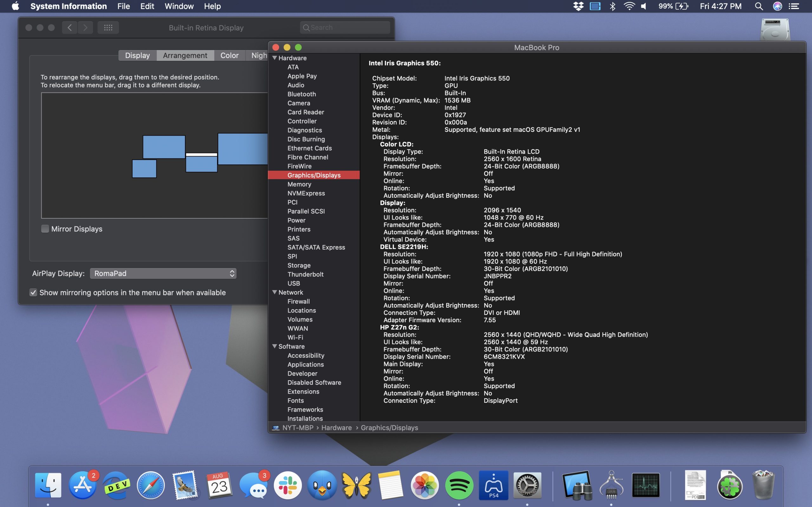Collapse the Network section in the sidebar
The height and width of the screenshot is (507, 812).
(275, 292)
